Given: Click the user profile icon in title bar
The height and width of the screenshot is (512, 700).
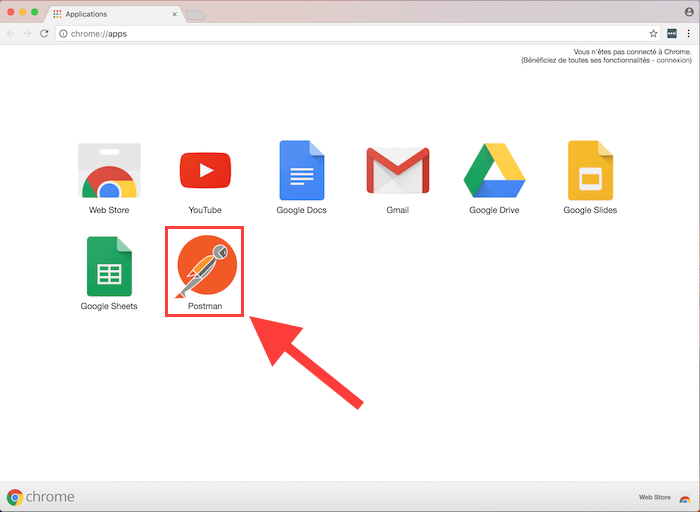Looking at the screenshot, I should pos(689,12).
